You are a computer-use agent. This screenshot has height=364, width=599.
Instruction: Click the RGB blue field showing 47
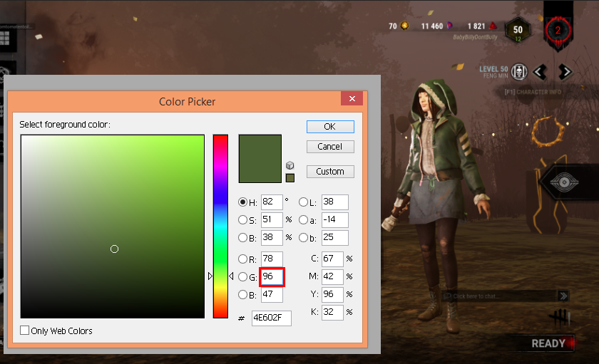point(272,295)
